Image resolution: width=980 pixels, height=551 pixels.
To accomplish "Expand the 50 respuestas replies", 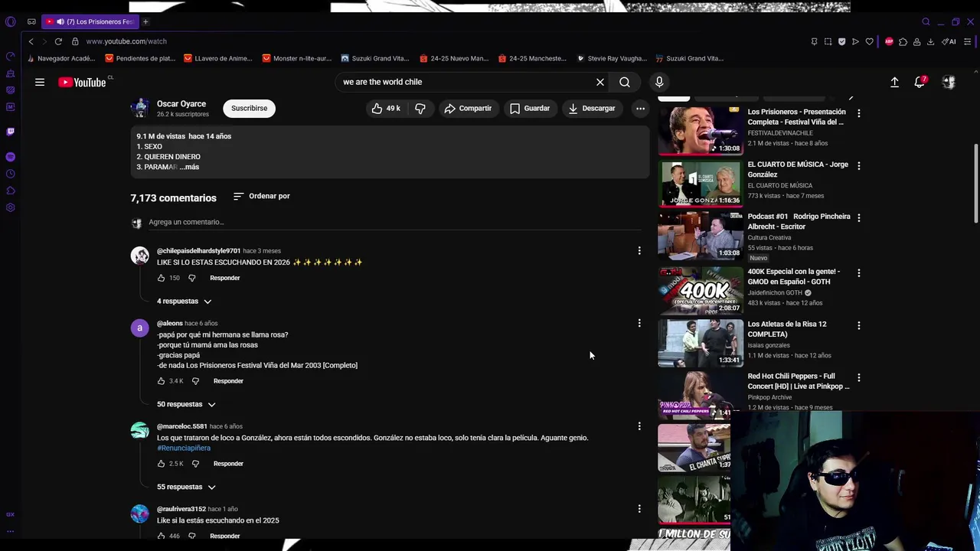I will tap(186, 404).
